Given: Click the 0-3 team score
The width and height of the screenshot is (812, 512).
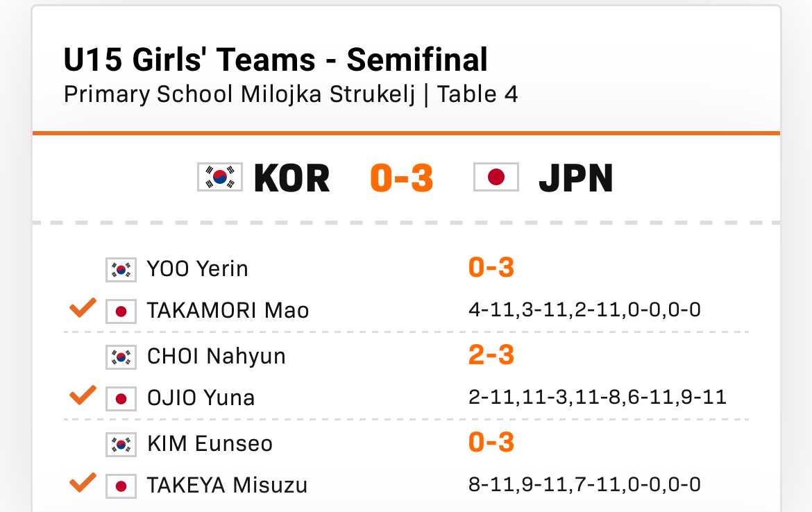Looking at the screenshot, I should [402, 178].
